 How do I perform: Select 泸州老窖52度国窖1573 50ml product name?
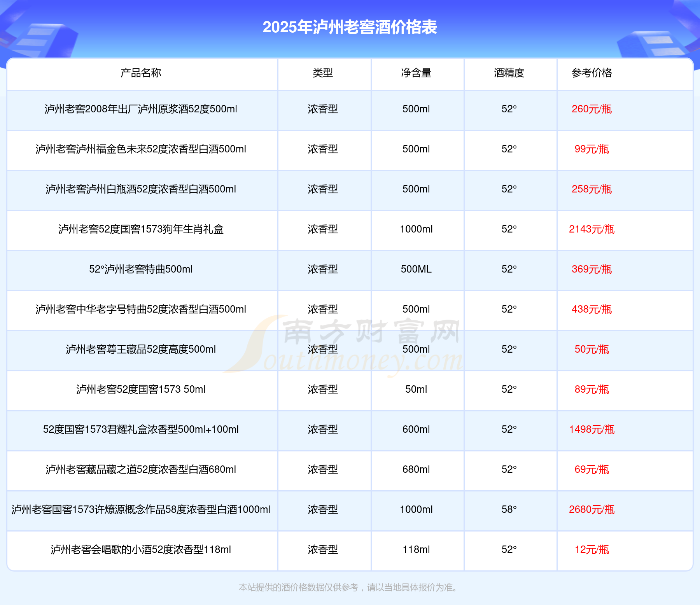point(141,390)
